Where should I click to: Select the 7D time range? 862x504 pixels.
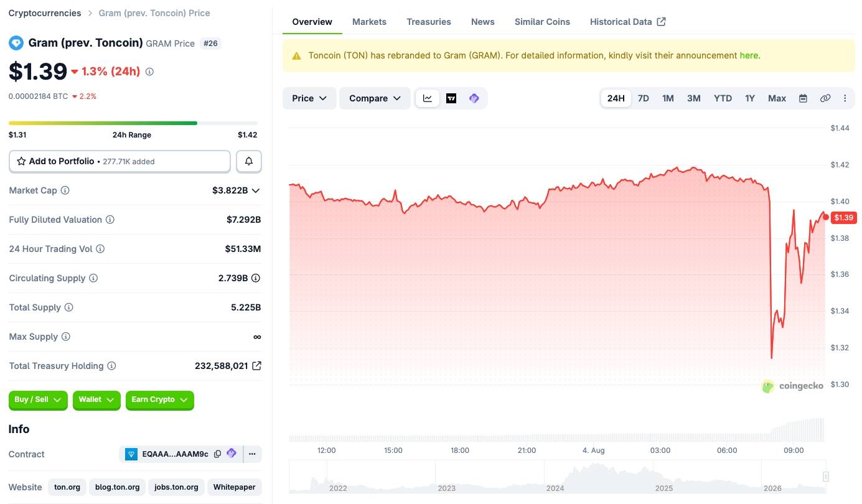coord(644,98)
